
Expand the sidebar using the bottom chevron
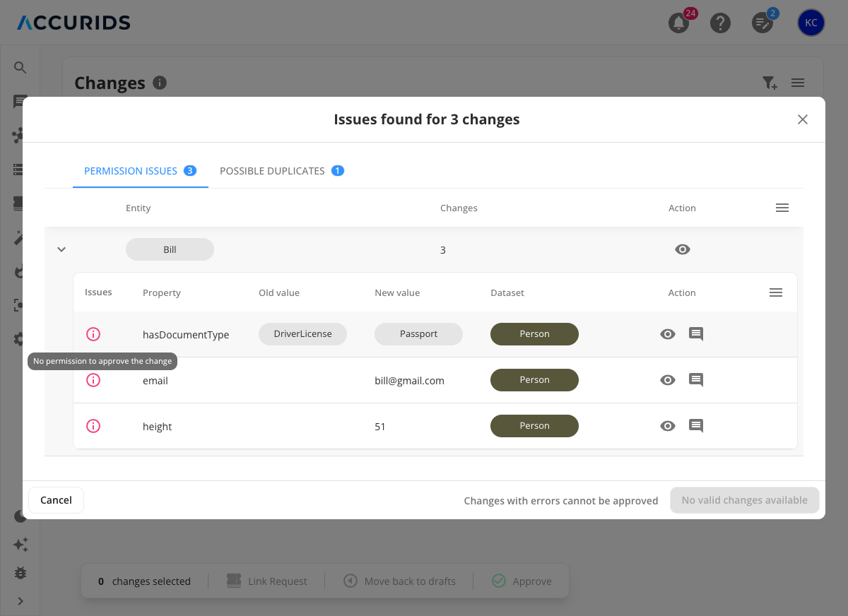coord(20,601)
